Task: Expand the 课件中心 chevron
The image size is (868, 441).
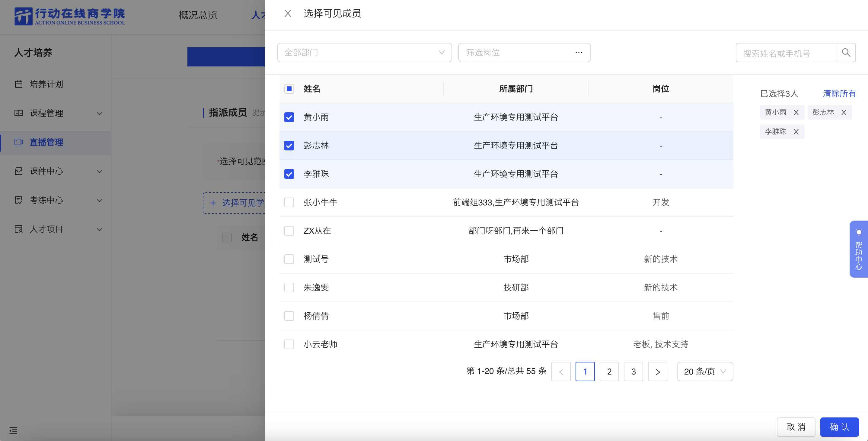Action: click(100, 172)
